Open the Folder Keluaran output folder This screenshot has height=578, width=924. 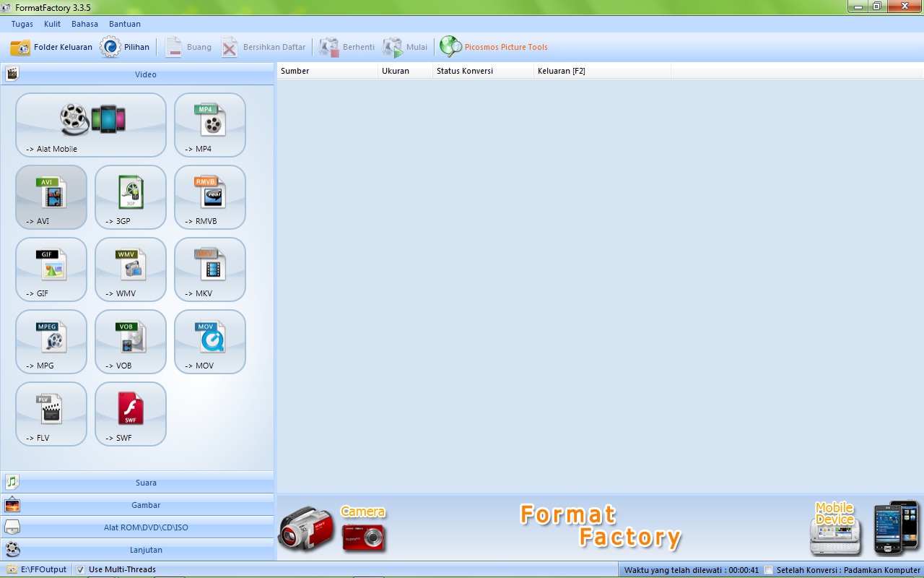point(51,48)
